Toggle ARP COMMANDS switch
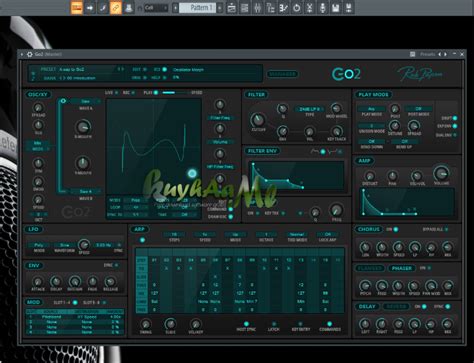474x363 pixels. tap(329, 323)
